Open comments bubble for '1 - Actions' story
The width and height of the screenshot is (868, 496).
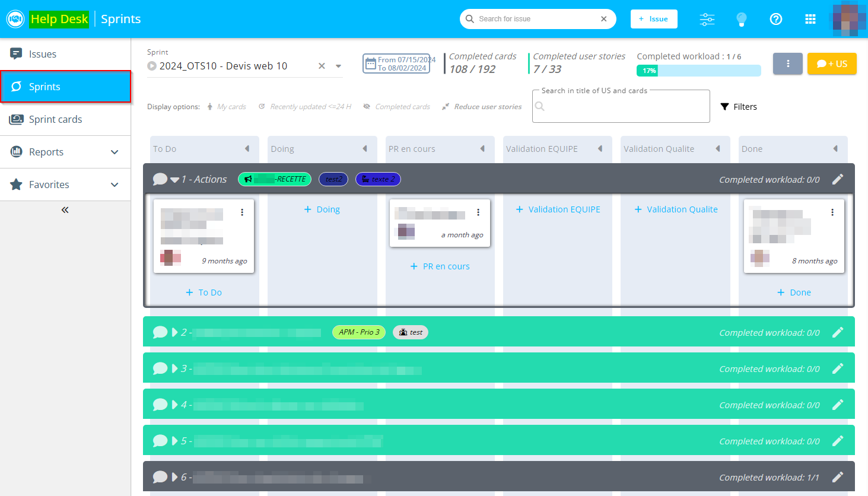(x=160, y=179)
